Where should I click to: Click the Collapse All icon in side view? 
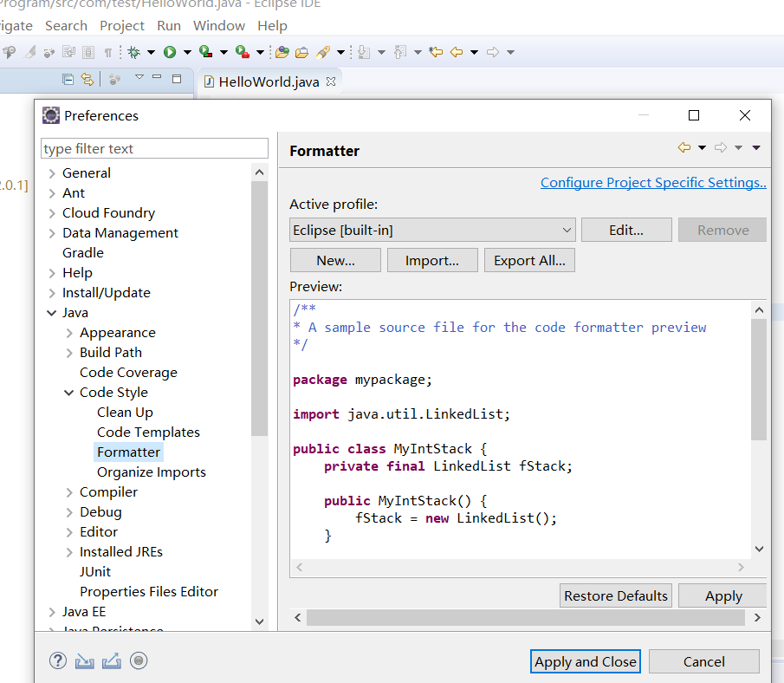click(x=68, y=79)
